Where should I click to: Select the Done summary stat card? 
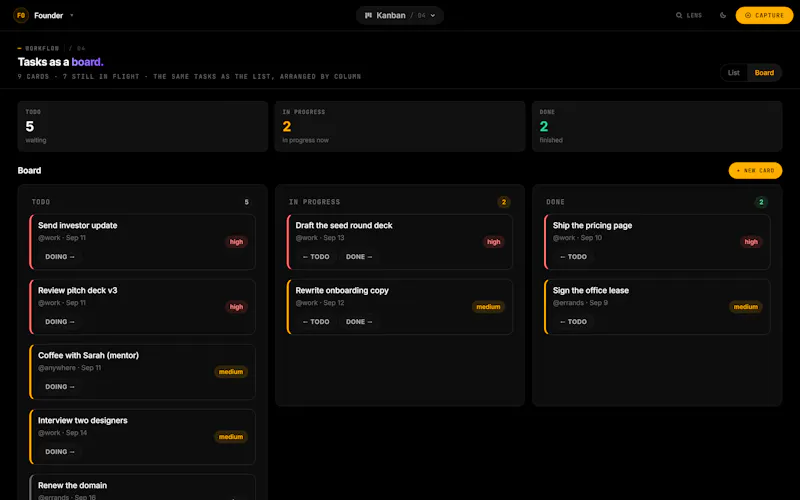pos(657,126)
